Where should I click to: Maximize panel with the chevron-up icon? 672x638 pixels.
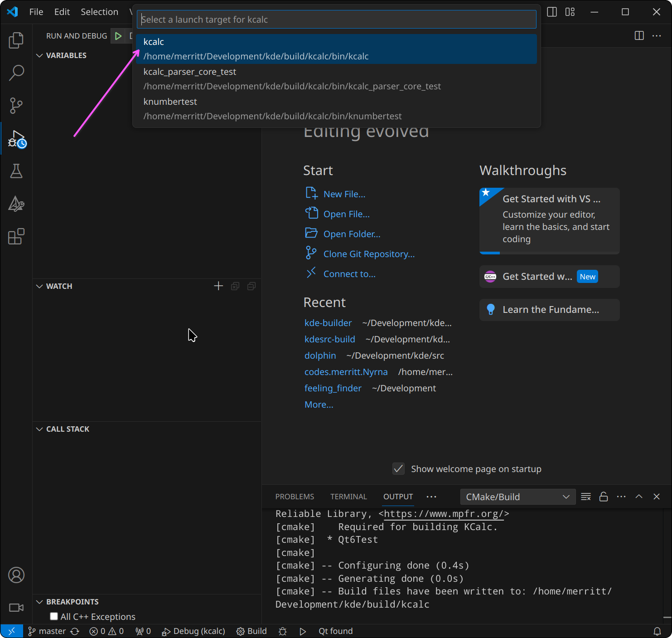(639, 497)
